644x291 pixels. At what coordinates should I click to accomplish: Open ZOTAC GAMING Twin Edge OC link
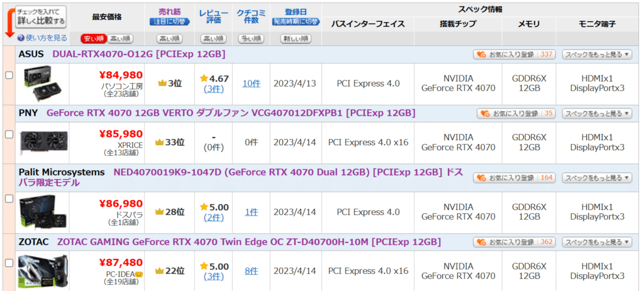tap(249, 242)
